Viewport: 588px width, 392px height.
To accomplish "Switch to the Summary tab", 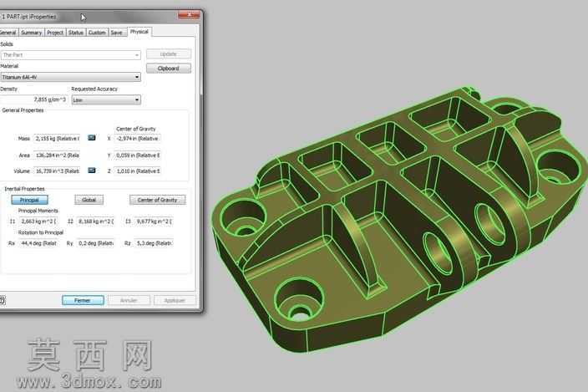I will tap(31, 33).
